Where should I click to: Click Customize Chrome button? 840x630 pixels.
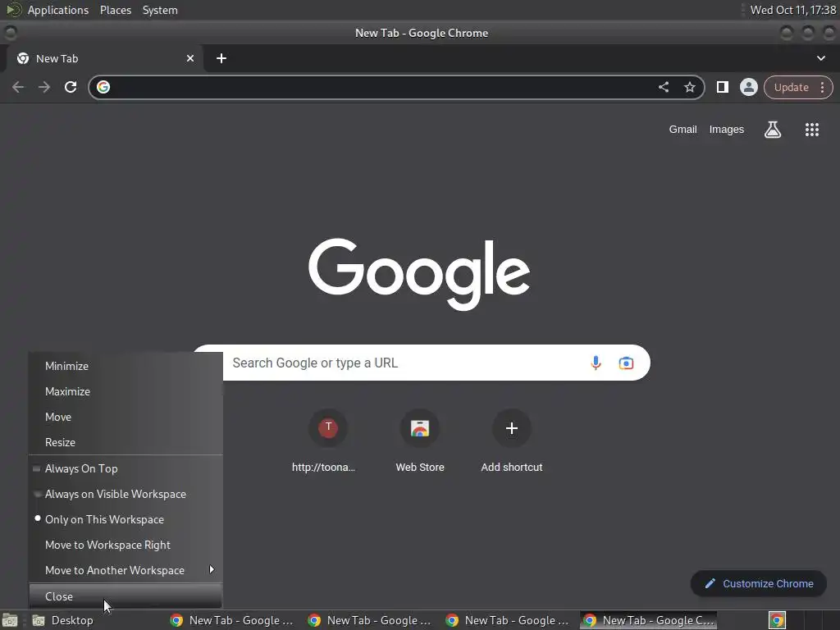[x=759, y=584]
